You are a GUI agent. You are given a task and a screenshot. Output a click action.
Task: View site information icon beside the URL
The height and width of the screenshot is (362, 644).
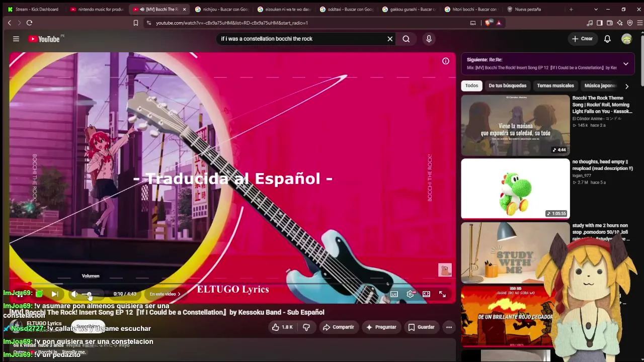coord(148,23)
